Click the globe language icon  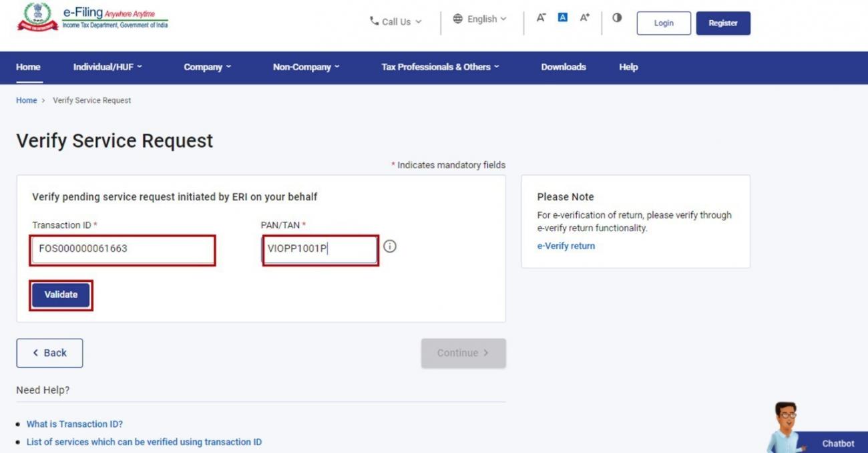click(457, 19)
